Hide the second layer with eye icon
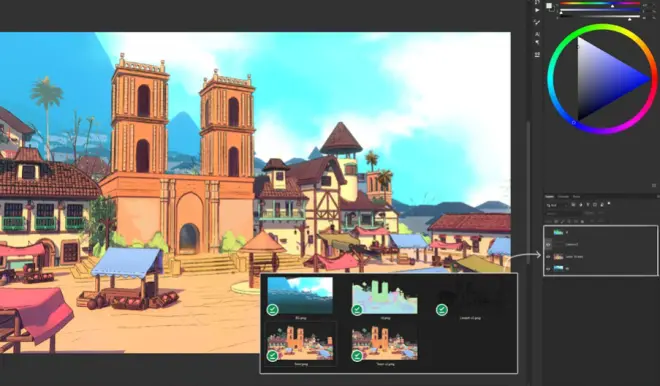The height and width of the screenshot is (386, 660). click(548, 245)
